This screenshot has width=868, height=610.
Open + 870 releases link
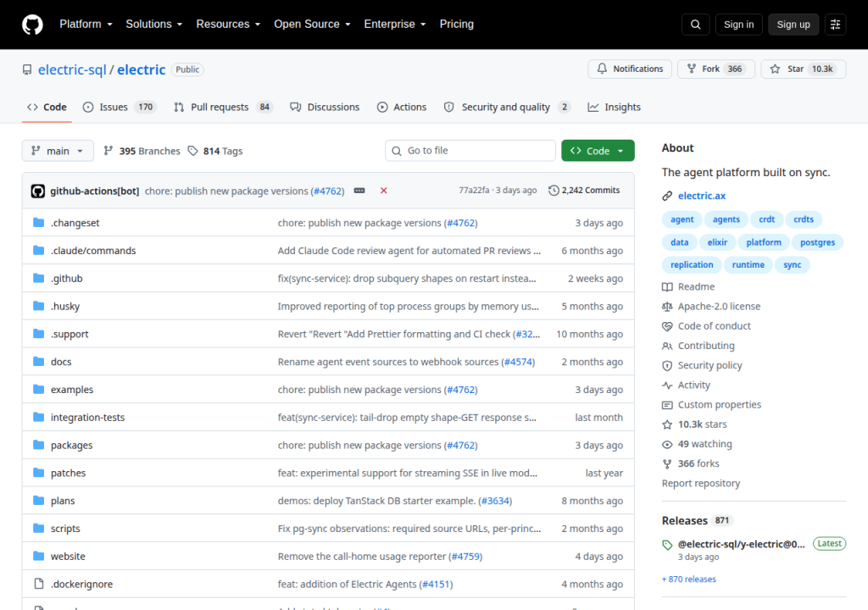(688, 579)
